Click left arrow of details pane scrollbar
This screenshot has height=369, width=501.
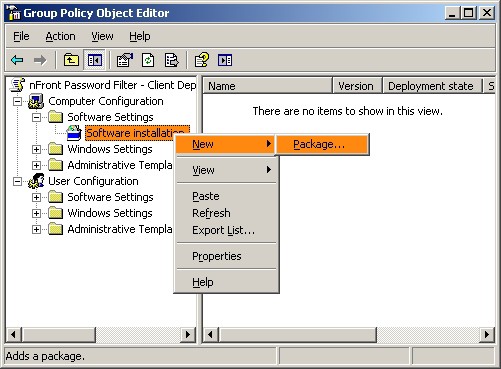pyautogui.click(x=211, y=334)
